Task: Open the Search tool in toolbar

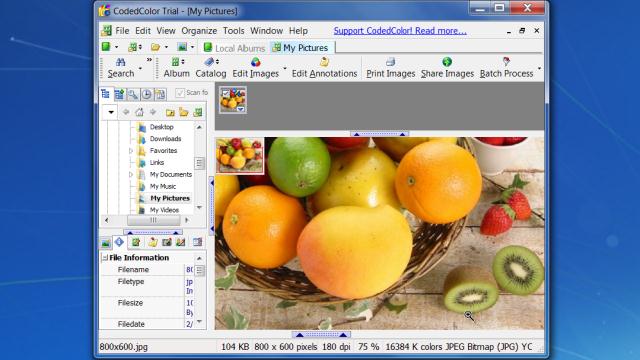Action: click(x=121, y=68)
